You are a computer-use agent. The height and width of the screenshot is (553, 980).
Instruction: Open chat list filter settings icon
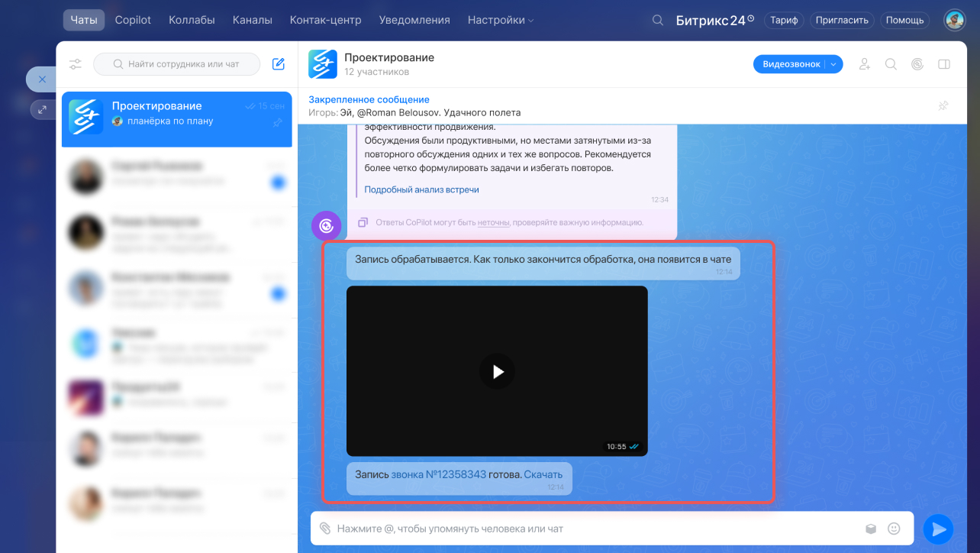point(75,64)
